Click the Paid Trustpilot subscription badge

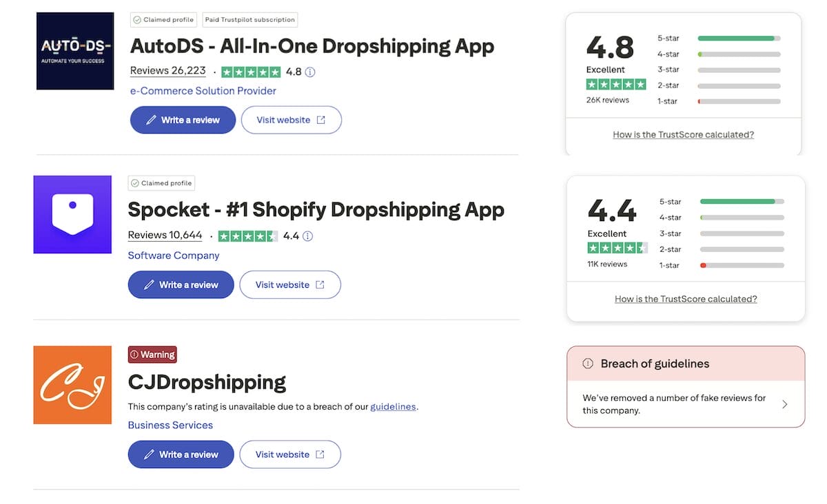pyautogui.click(x=249, y=19)
